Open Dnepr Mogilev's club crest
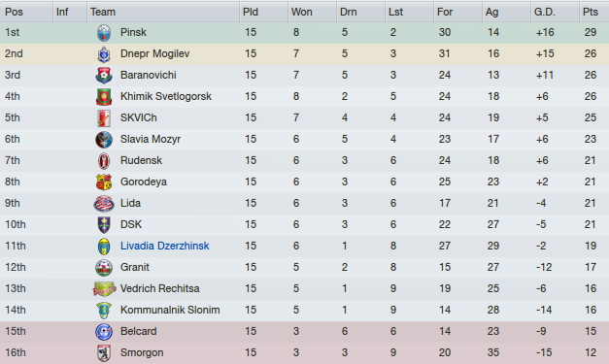Image resolution: width=609 pixels, height=364 pixels. click(x=104, y=54)
